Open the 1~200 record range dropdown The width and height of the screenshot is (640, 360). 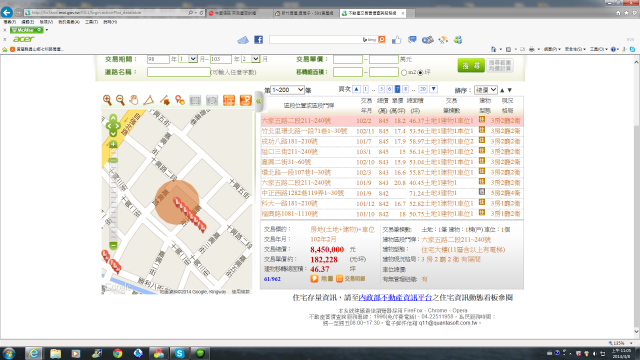pos(287,90)
